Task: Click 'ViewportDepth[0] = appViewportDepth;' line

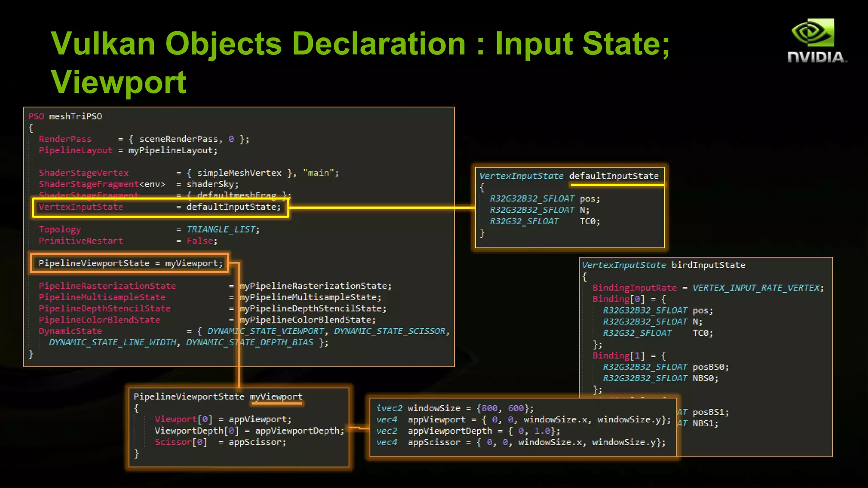Action: pyautogui.click(x=249, y=430)
